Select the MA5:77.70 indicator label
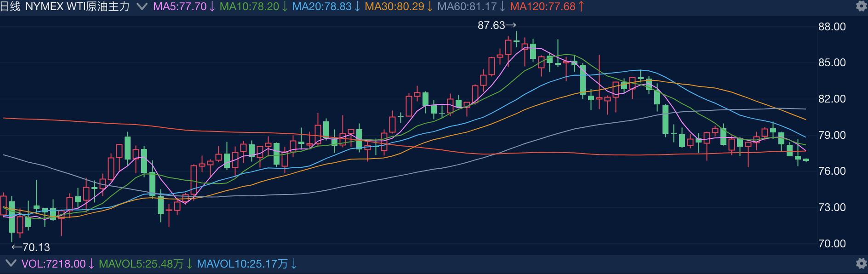 tap(184, 6)
